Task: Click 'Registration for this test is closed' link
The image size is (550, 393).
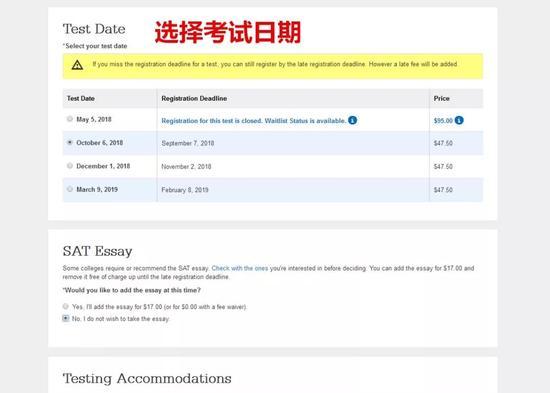Action: 254,121
